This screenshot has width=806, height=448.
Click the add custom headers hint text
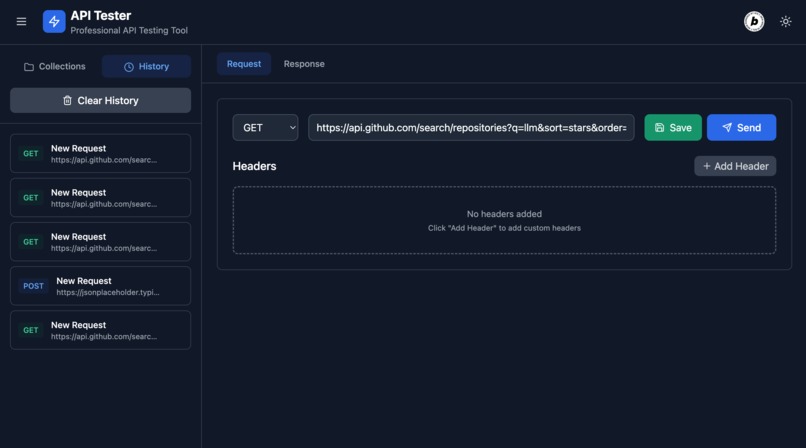(504, 228)
